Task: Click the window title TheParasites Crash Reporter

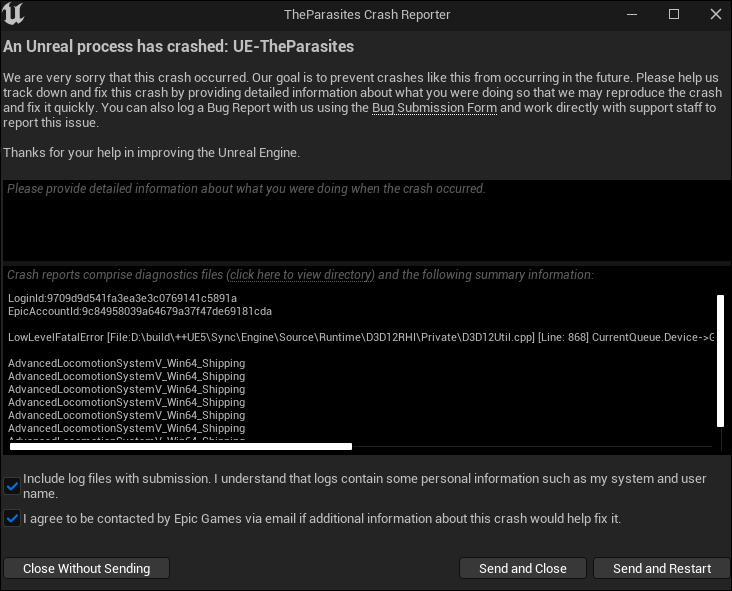Action: click(367, 14)
